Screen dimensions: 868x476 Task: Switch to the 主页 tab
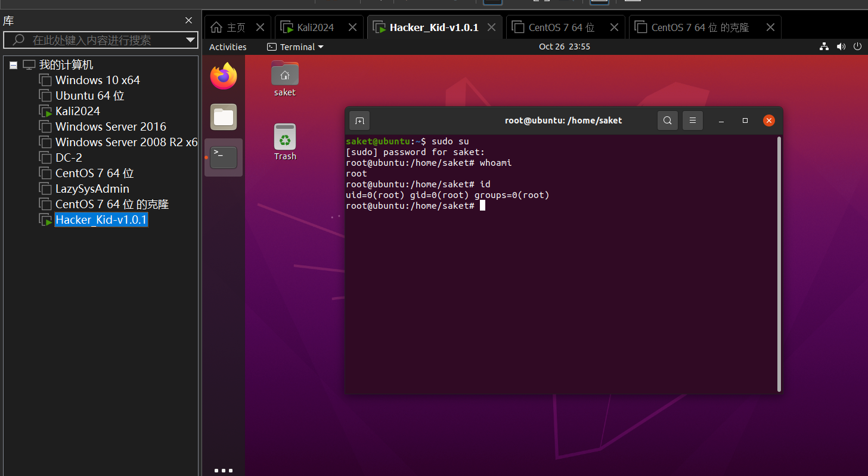pyautogui.click(x=237, y=27)
